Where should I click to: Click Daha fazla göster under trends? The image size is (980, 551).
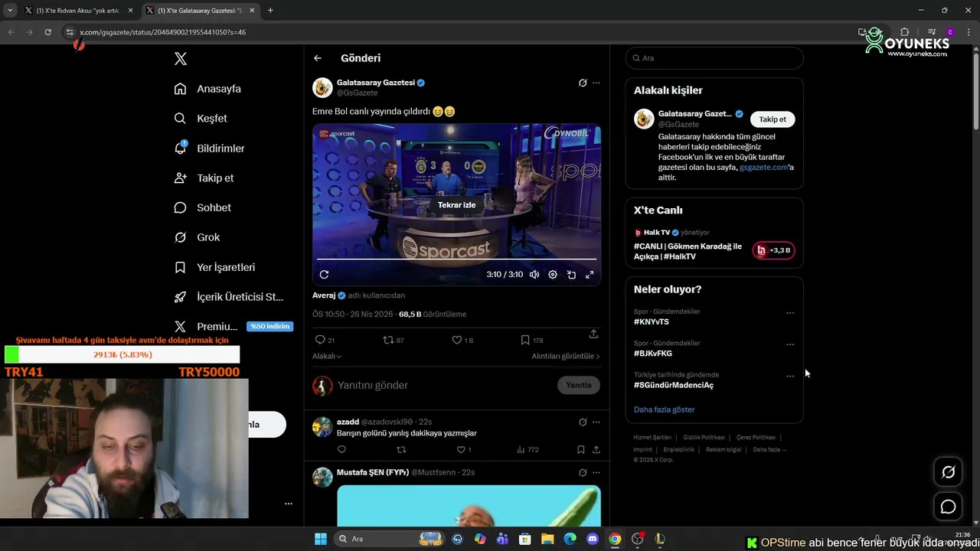tap(664, 409)
